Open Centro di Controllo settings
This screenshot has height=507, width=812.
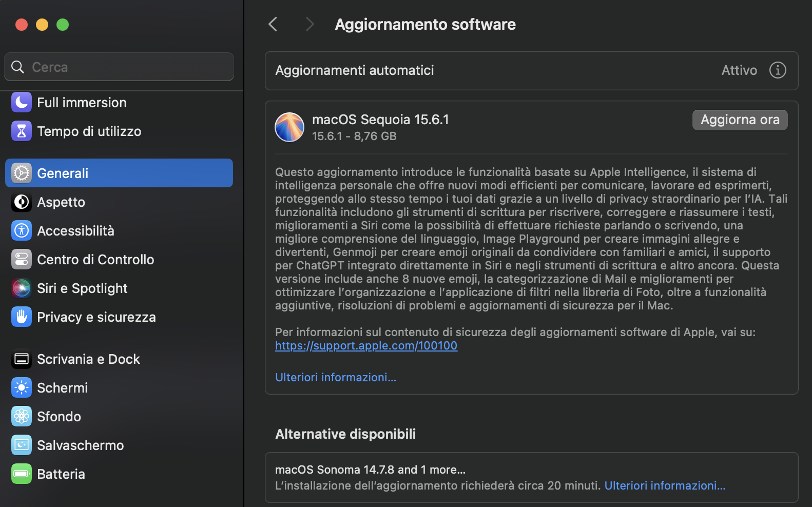[x=119, y=260]
